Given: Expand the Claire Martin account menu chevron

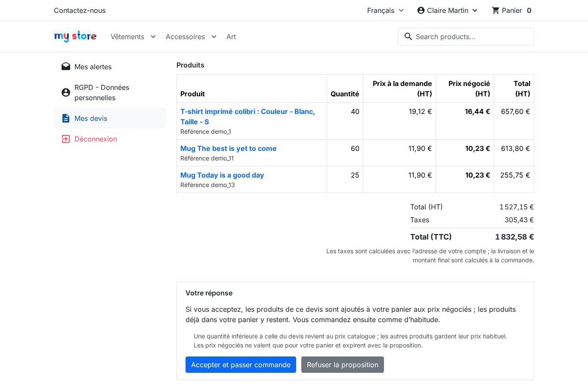Looking at the screenshot, I should coord(475,10).
